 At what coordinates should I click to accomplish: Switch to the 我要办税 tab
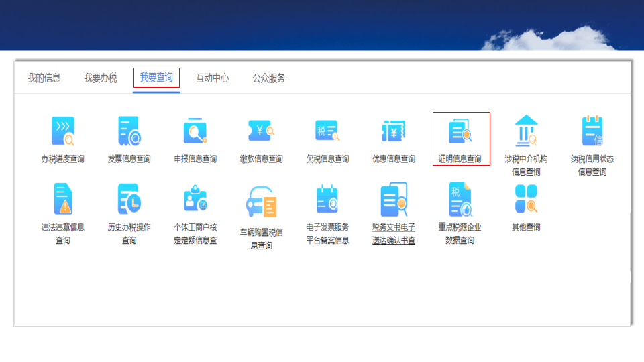pos(100,78)
